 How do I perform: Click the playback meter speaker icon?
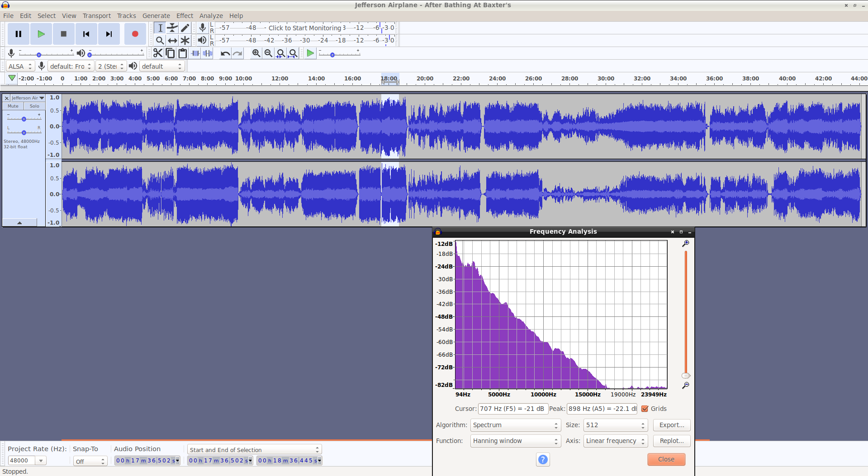[202, 40]
